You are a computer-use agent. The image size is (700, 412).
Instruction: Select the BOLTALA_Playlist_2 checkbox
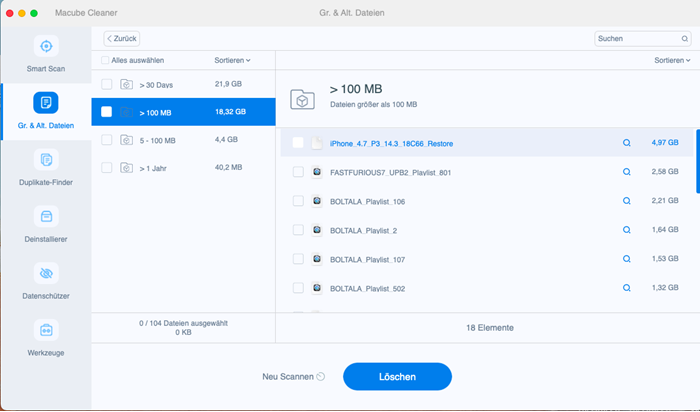coord(298,230)
